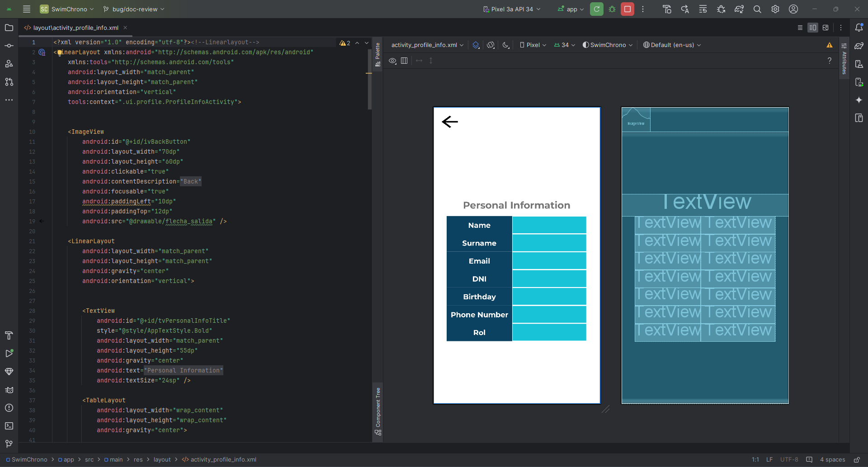Open the account profile icon
The width and height of the screenshot is (868, 467).
[x=793, y=9]
